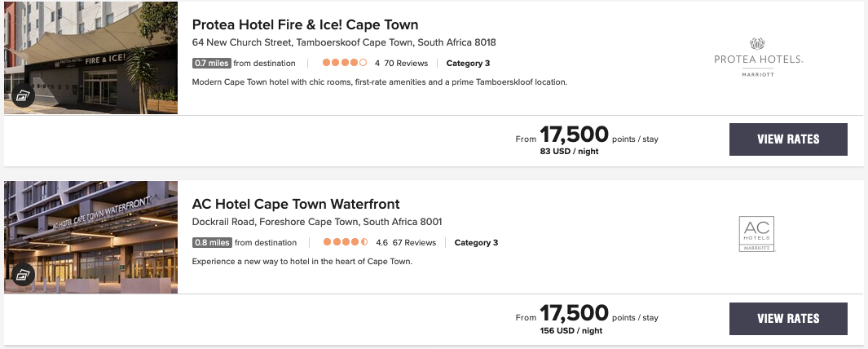View rates for AC Hotel Cape Town Waterfront

coord(787,318)
